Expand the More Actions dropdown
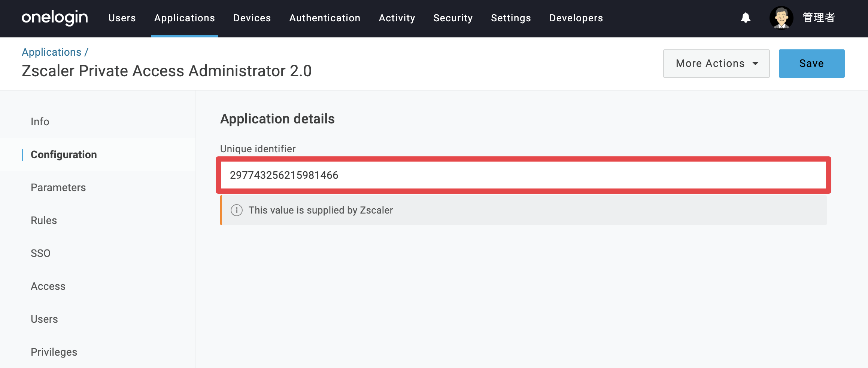Screen dimensions: 868x368 [x=716, y=64]
